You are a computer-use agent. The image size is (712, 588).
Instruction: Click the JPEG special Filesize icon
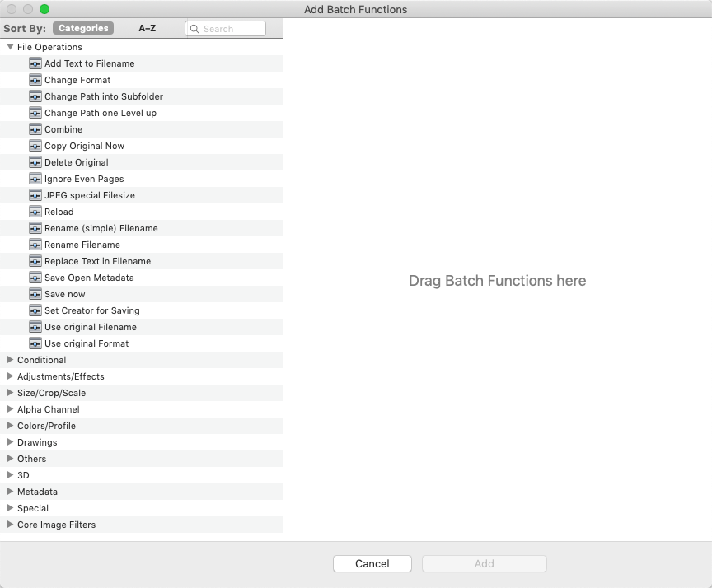(x=35, y=195)
